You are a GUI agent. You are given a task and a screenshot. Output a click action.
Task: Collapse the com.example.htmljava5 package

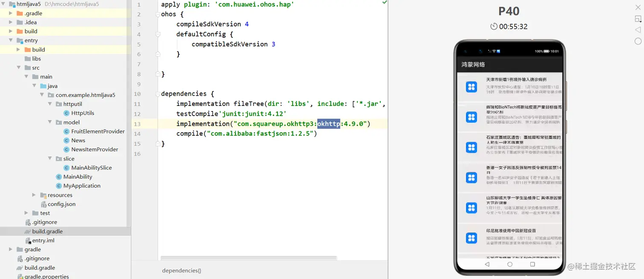coord(42,95)
